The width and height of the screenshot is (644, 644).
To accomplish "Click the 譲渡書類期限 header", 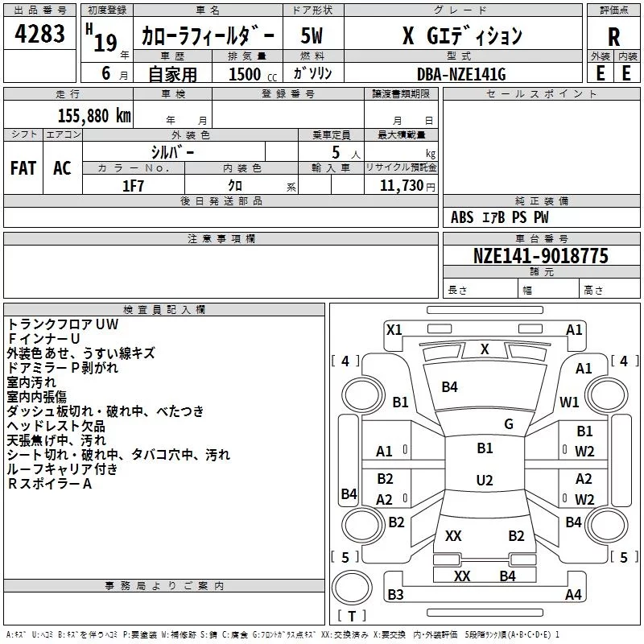I will click(x=401, y=94).
